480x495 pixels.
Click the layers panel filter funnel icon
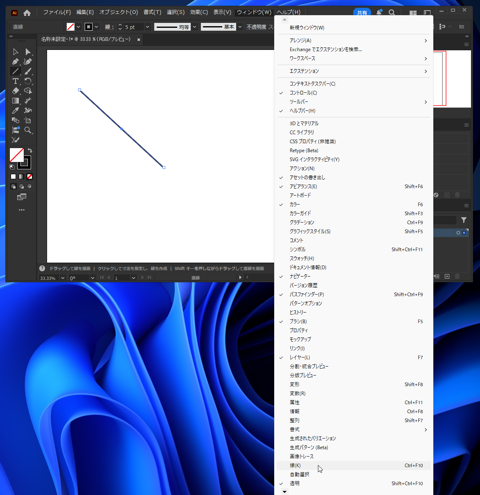(464, 220)
